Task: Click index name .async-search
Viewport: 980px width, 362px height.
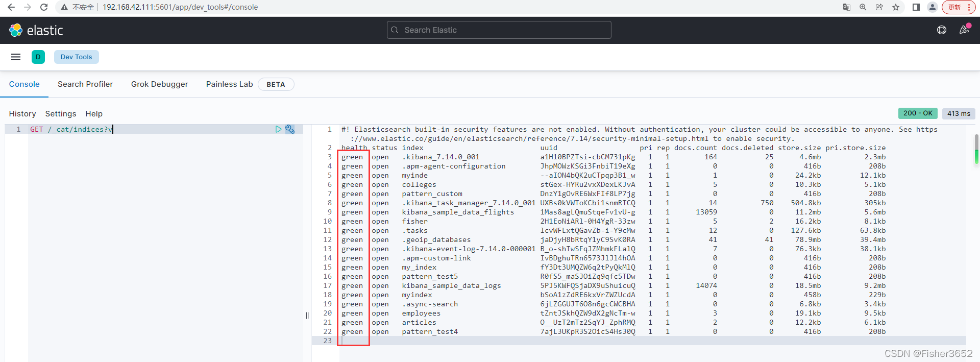Action: [430, 304]
